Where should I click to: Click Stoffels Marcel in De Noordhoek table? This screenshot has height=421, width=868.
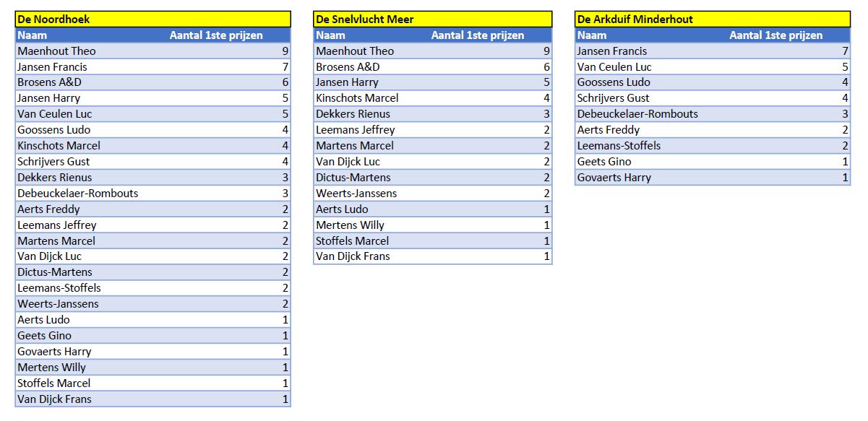coord(54,383)
